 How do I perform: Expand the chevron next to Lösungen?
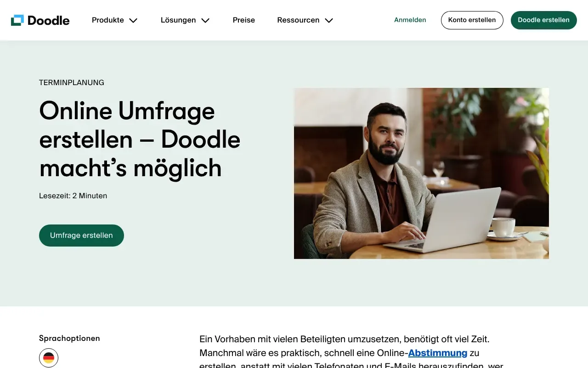205,20
